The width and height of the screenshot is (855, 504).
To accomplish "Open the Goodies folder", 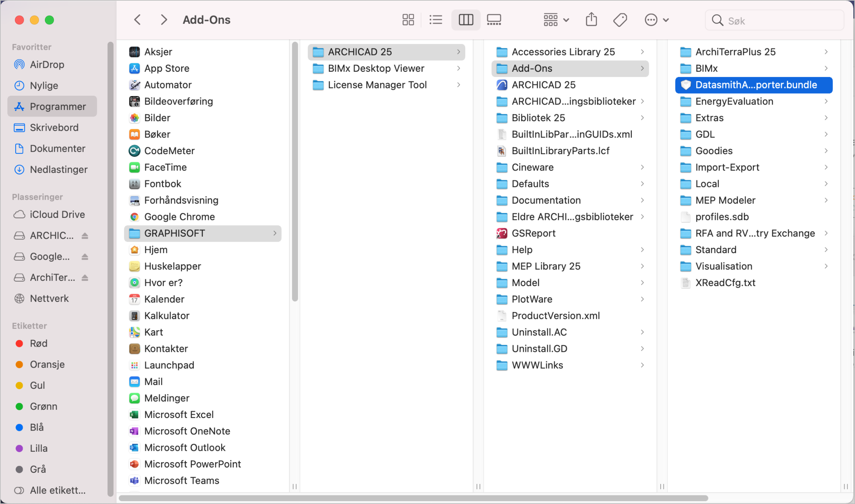I will tap(754, 151).
